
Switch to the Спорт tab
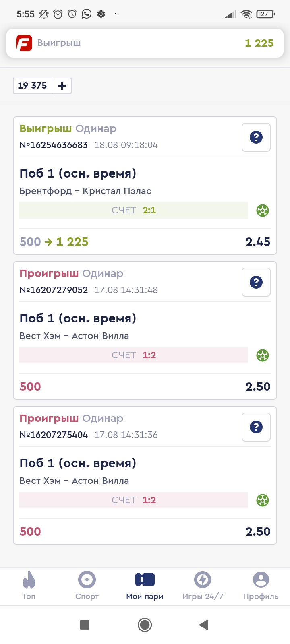(87, 586)
